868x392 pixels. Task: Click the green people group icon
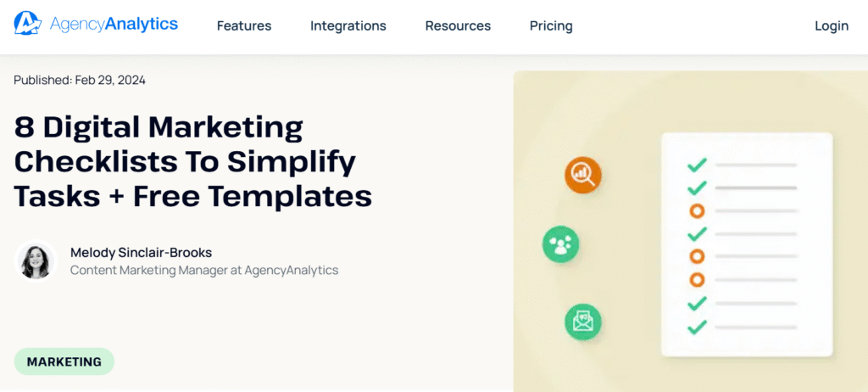(x=560, y=244)
